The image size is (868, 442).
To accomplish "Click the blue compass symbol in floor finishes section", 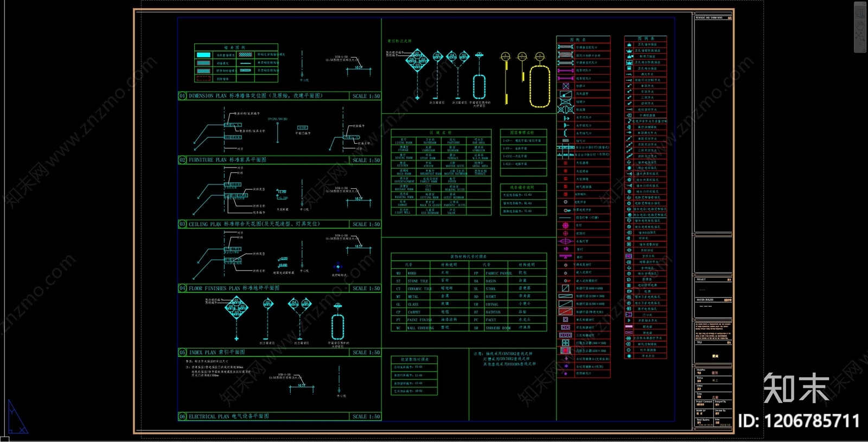I will click(x=338, y=266).
